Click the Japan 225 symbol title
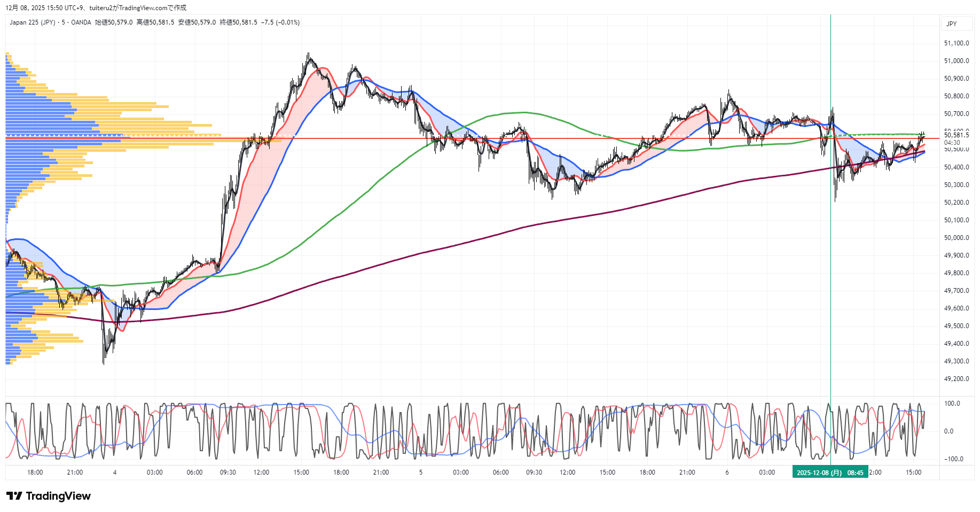 coord(32,22)
